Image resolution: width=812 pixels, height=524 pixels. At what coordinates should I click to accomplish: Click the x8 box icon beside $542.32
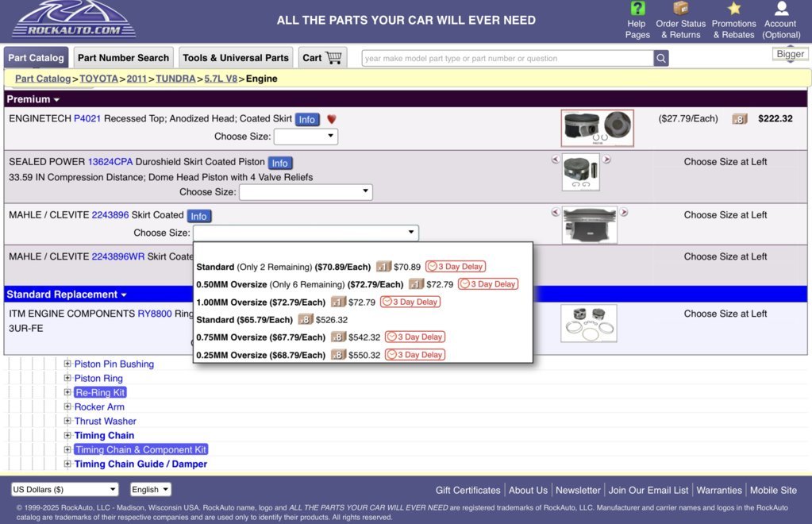[338, 337]
